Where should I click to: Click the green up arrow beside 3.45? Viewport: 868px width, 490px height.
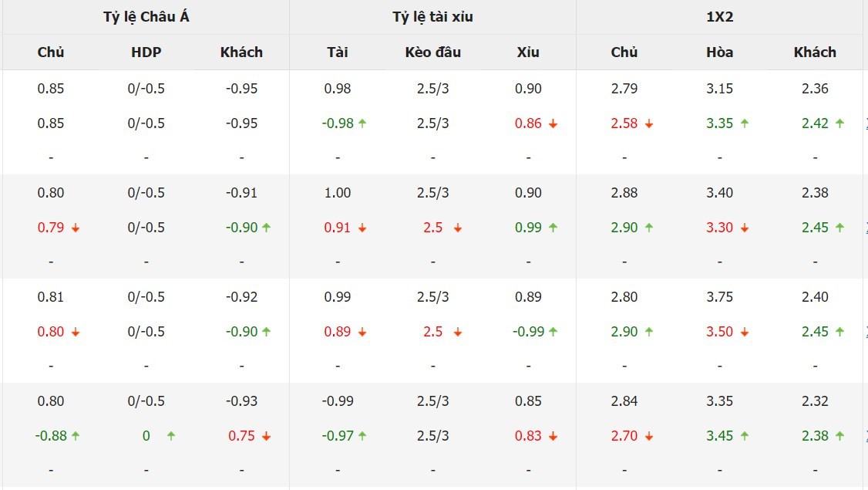744,436
